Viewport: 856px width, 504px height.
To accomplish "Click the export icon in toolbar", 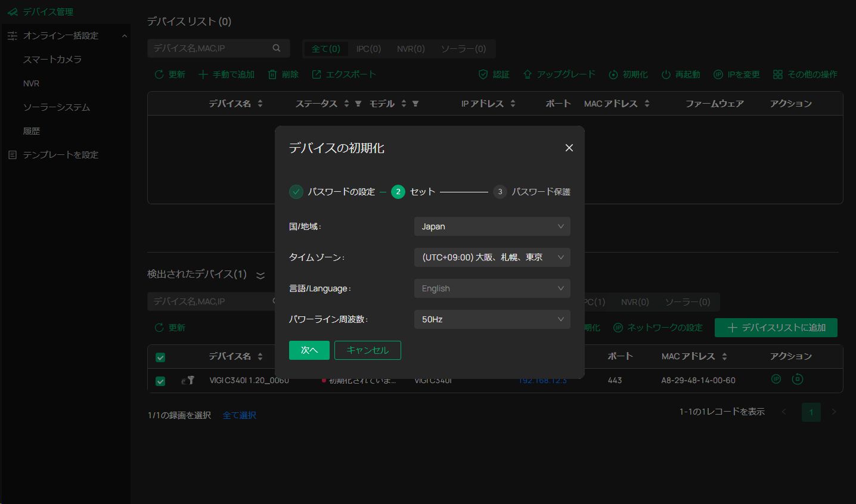I will coord(317,74).
